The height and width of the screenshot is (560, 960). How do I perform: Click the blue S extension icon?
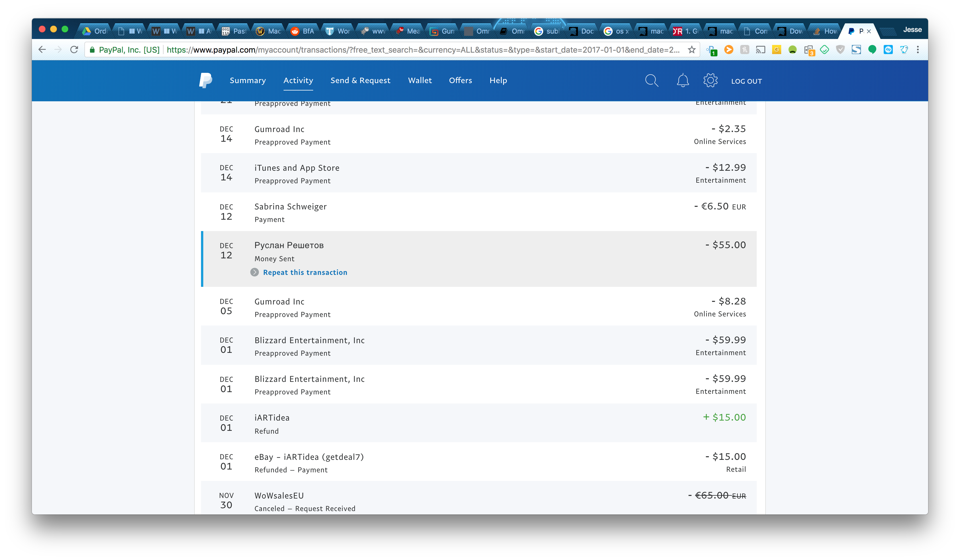[x=856, y=50]
